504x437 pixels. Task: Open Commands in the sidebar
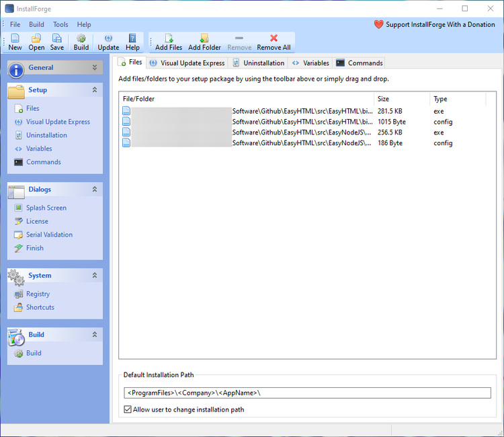(x=44, y=162)
